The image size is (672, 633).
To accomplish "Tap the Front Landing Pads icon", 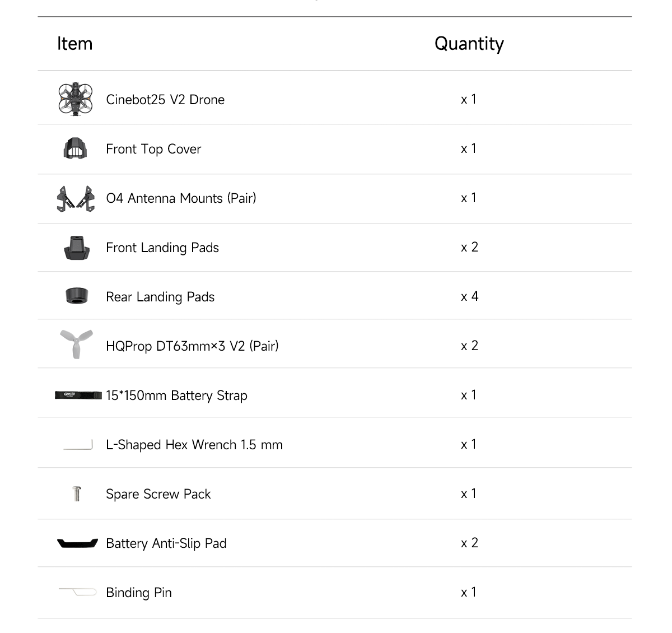I will [77, 248].
